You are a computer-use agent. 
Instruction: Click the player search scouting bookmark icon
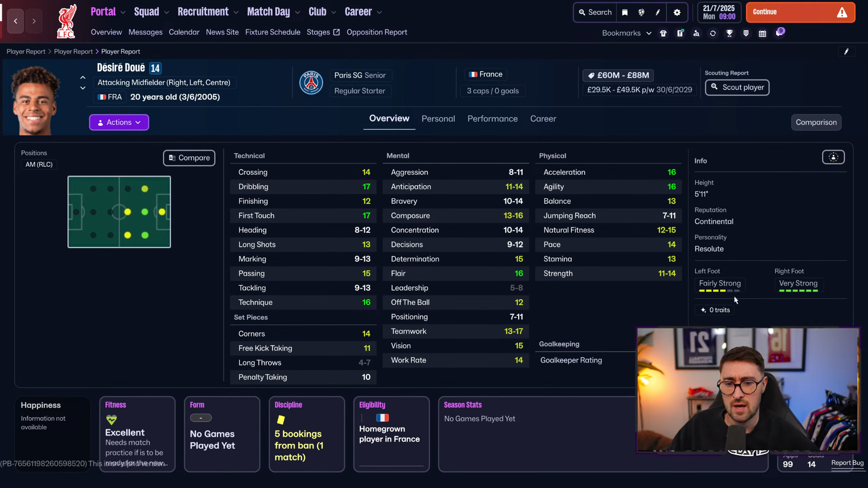click(x=696, y=33)
